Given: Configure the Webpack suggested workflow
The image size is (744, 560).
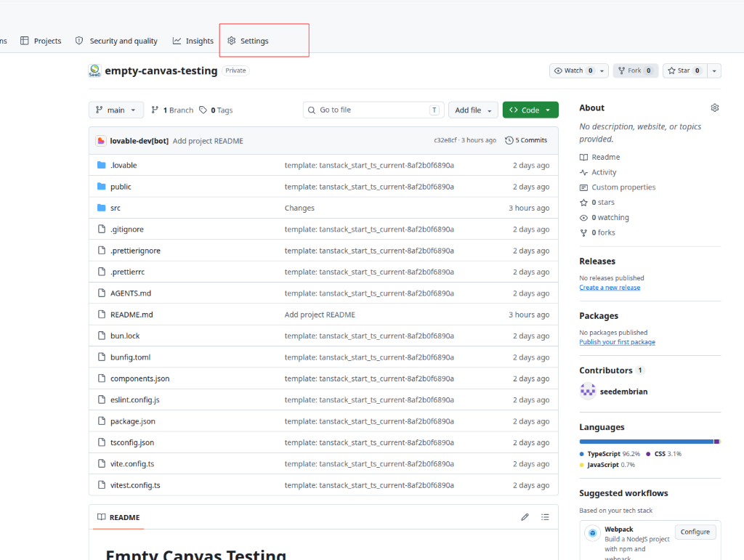Looking at the screenshot, I should 695,532.
